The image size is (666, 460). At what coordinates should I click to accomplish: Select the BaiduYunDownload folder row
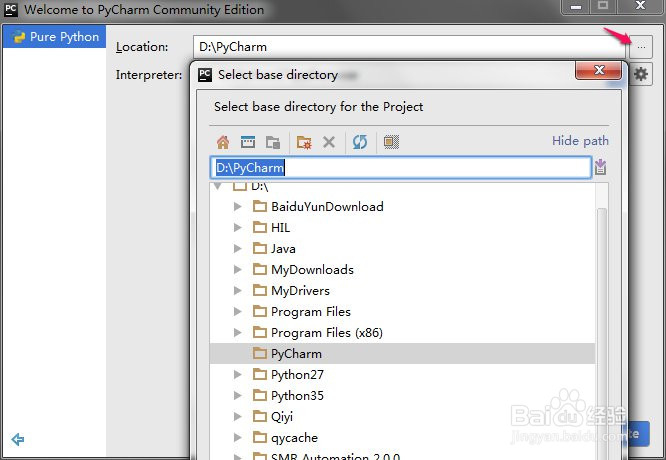coord(403,206)
